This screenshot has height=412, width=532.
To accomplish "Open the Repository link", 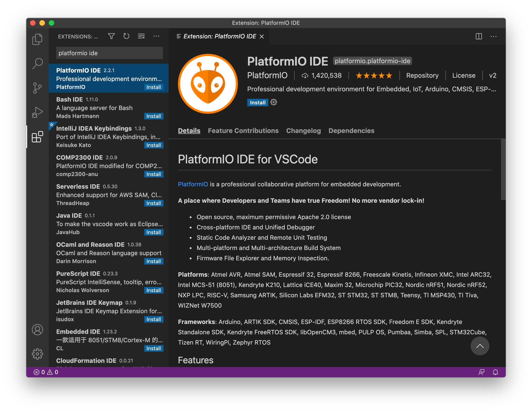I will pyautogui.click(x=422, y=75).
